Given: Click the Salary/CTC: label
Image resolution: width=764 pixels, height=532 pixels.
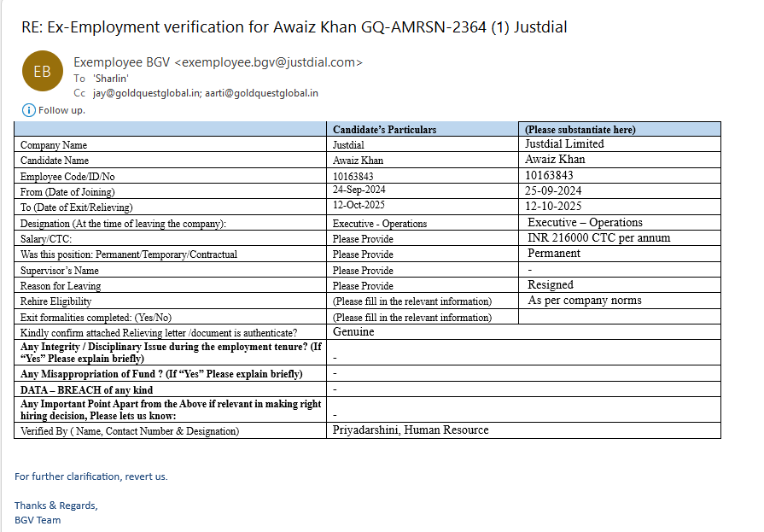Looking at the screenshot, I should click(46, 239).
